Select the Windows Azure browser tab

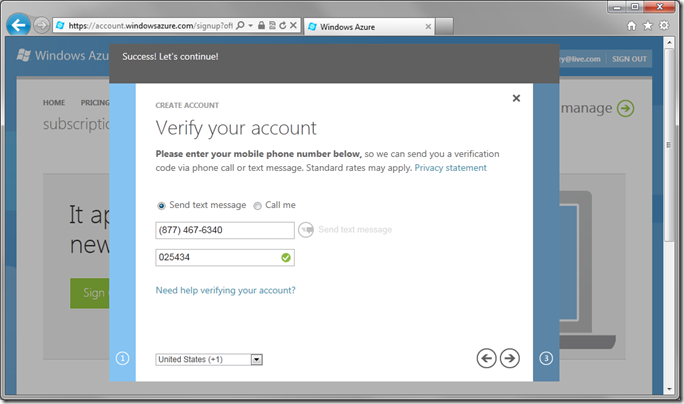[369, 27]
